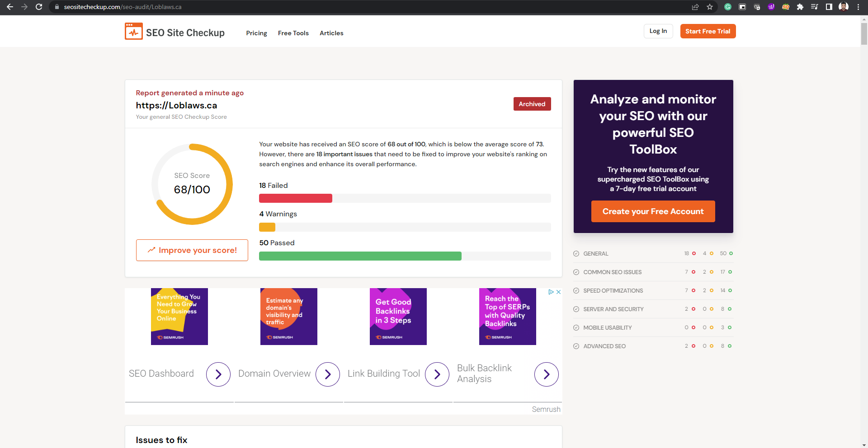
Task: Click the SEO Dashboard arrow button
Action: pos(218,374)
